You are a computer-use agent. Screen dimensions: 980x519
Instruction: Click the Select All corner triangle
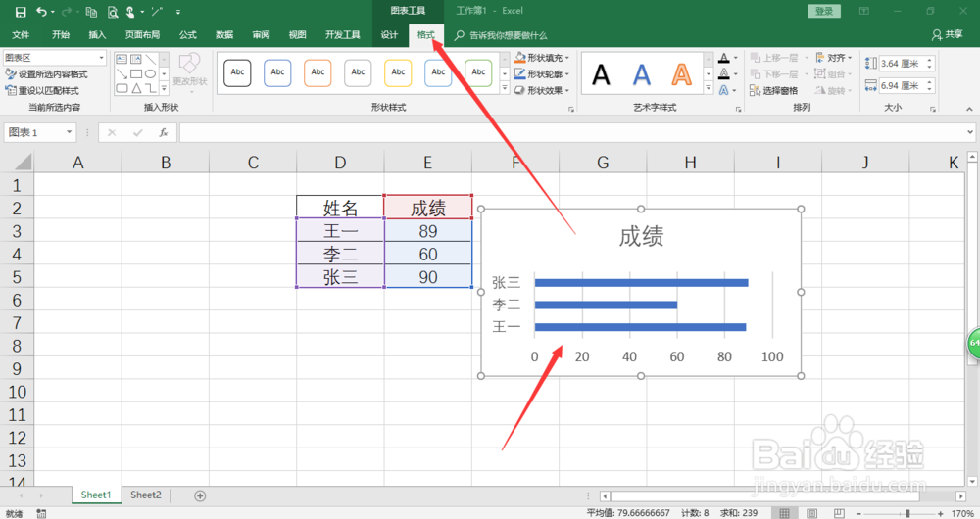24,163
